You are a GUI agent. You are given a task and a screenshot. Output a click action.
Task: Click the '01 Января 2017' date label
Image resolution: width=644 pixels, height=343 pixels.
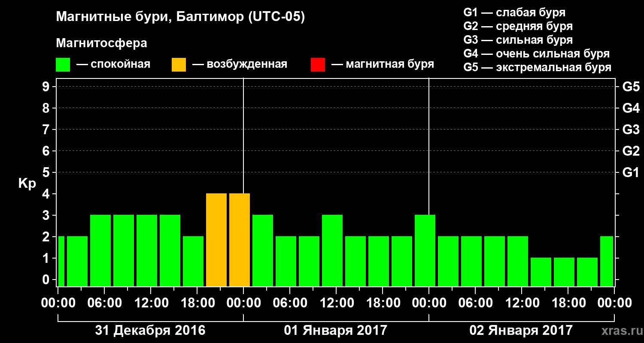pyautogui.click(x=336, y=331)
